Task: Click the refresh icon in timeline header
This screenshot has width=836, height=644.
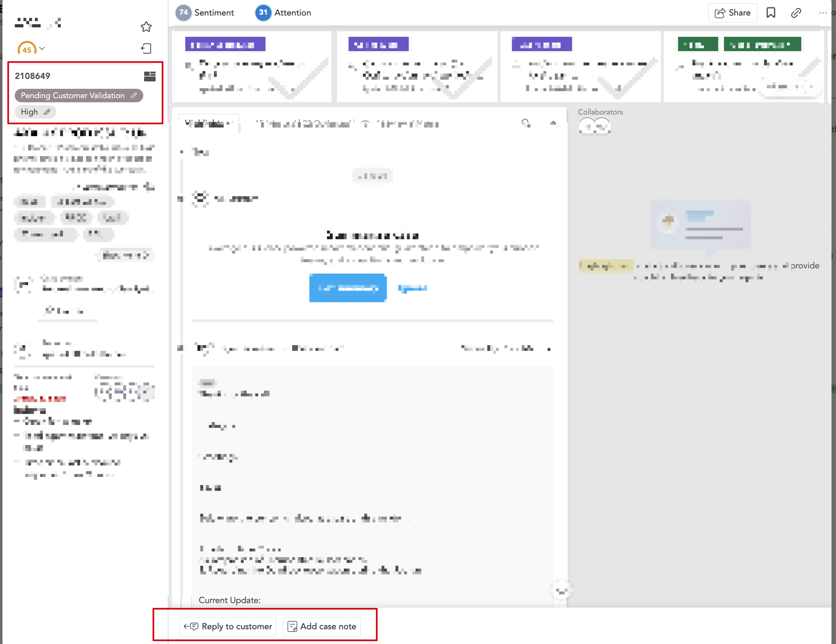Action: [526, 123]
